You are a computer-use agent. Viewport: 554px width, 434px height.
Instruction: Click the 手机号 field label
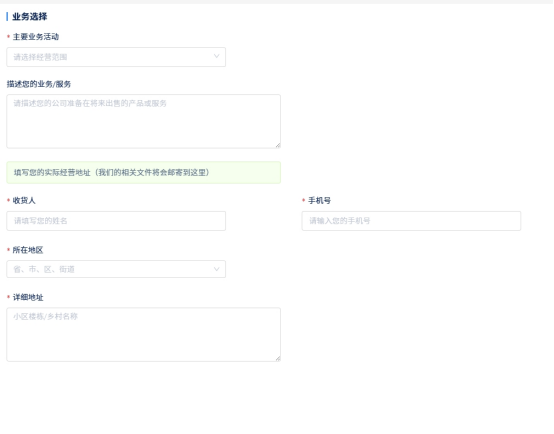(x=319, y=200)
